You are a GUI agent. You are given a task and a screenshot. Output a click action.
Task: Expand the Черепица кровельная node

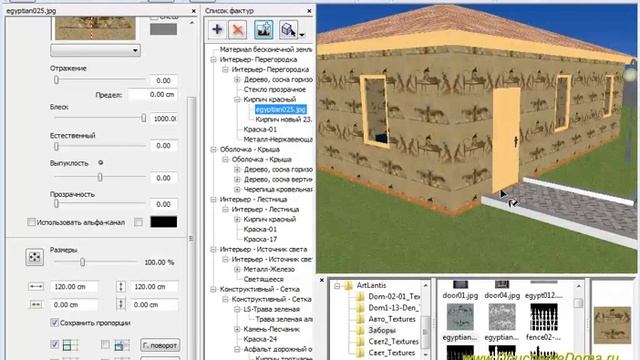click(x=237, y=189)
